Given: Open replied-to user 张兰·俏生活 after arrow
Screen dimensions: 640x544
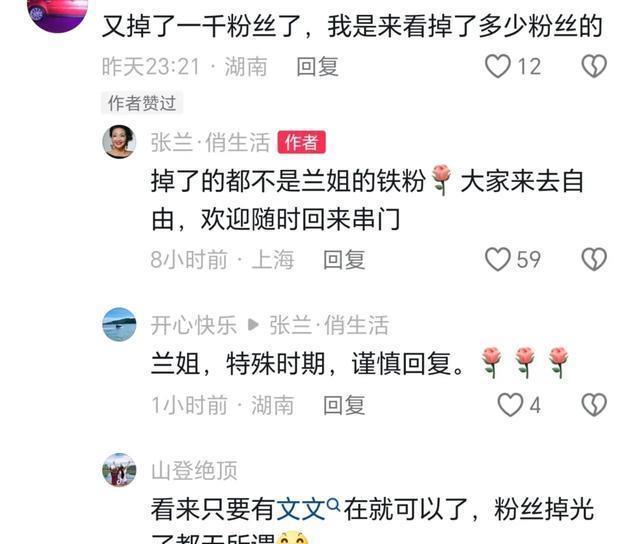Looking at the screenshot, I should point(329,325).
